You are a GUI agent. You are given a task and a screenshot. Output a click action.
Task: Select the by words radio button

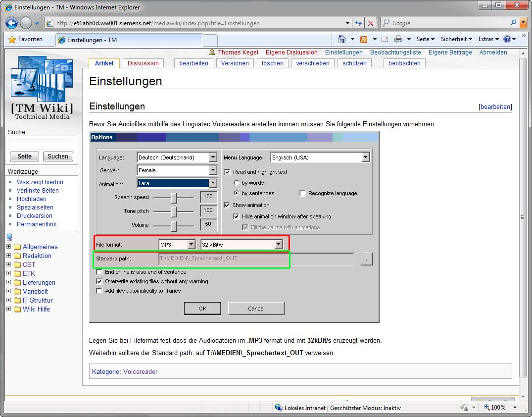237,183
